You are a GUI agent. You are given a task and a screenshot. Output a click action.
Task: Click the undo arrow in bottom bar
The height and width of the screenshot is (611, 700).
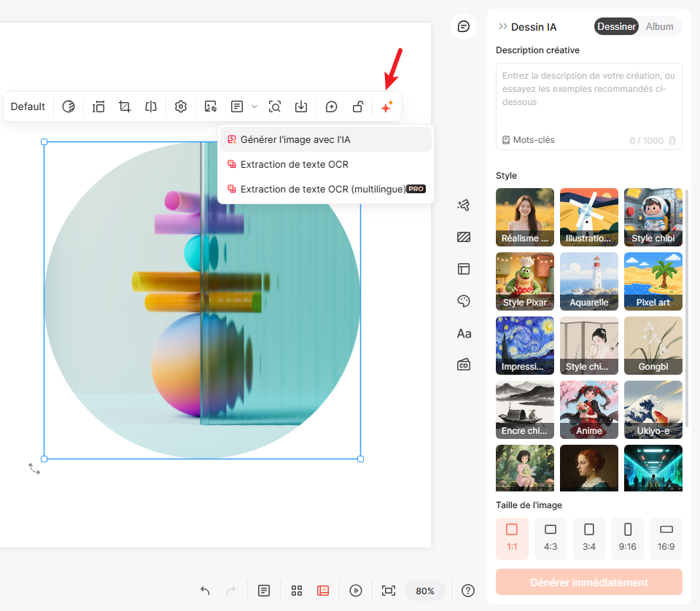[x=205, y=591]
